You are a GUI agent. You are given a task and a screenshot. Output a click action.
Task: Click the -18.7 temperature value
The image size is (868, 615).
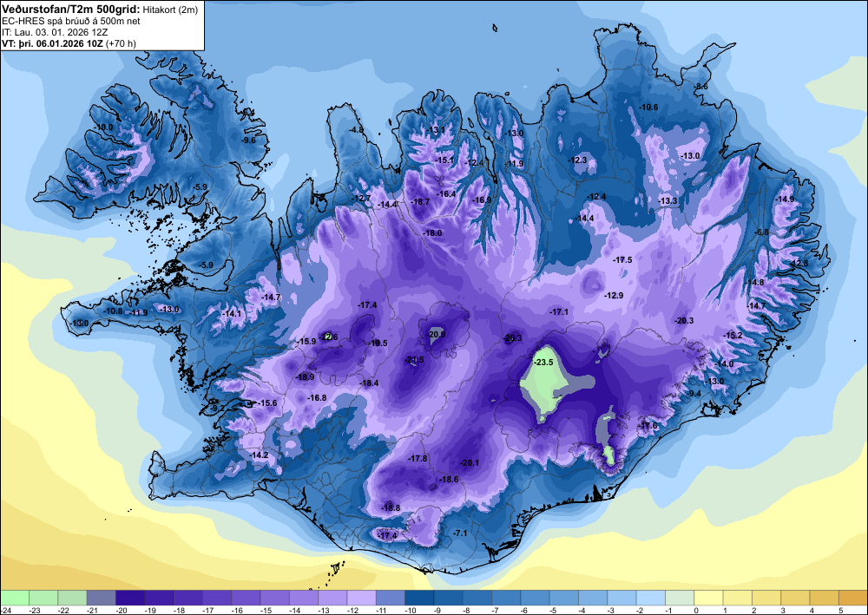click(x=420, y=202)
